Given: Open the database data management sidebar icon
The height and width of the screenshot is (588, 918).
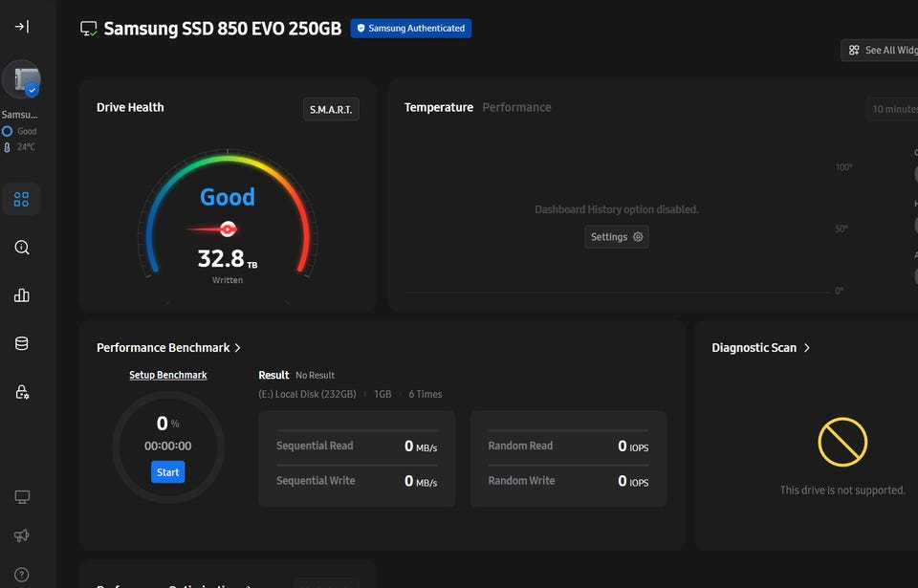Looking at the screenshot, I should 21,344.
